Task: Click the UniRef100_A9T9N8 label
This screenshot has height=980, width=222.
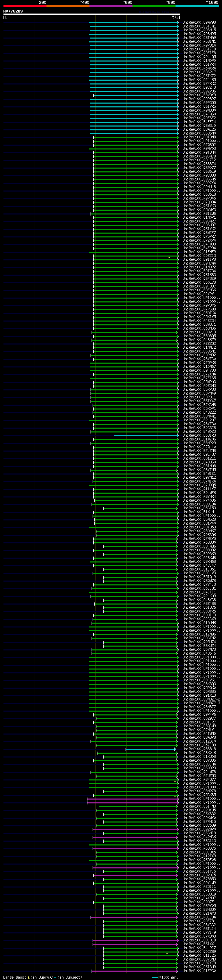Action: pyautogui.click(x=199, y=137)
